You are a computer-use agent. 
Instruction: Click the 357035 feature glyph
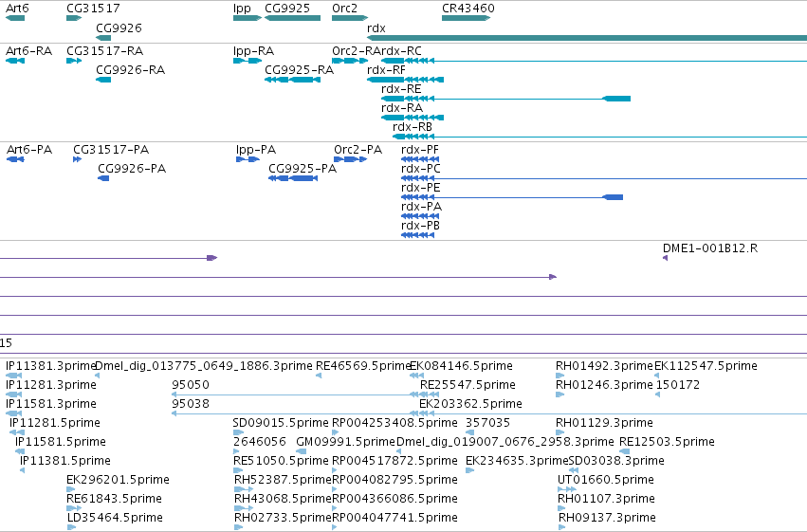469,432
